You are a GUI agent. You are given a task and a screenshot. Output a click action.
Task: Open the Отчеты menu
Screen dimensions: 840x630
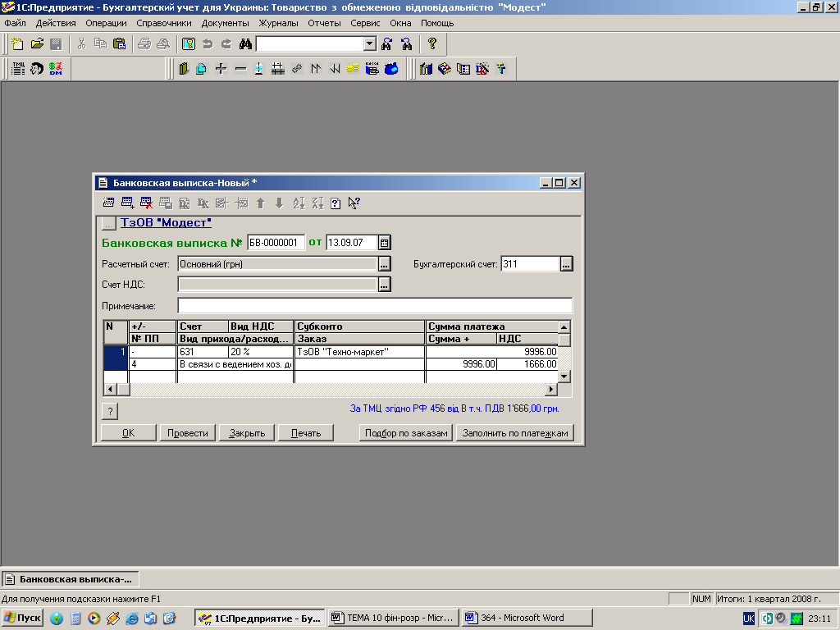[x=324, y=23]
